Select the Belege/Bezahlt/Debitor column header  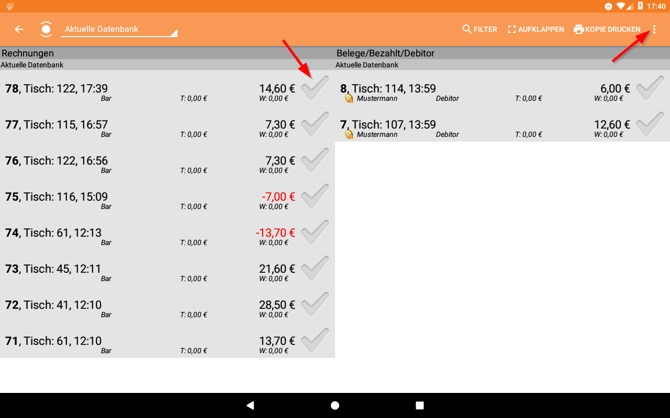[x=385, y=53]
